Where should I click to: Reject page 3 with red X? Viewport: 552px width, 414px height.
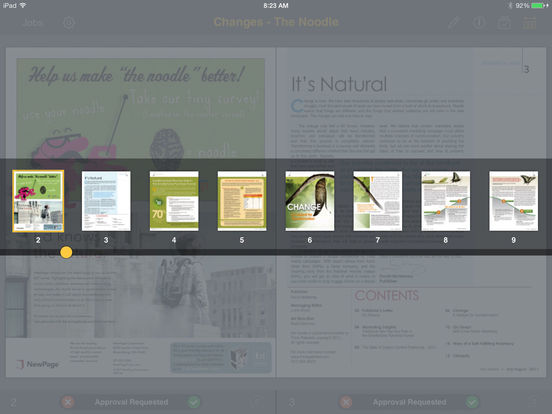(346, 402)
